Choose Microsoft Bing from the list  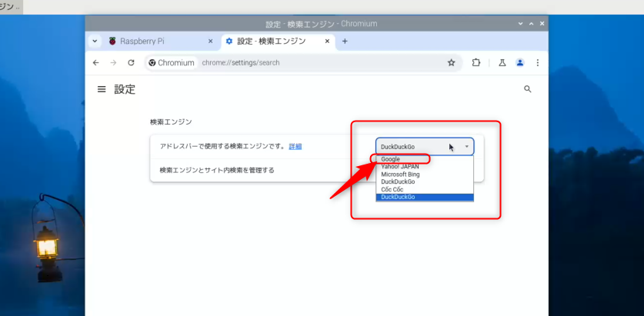pyautogui.click(x=425, y=174)
